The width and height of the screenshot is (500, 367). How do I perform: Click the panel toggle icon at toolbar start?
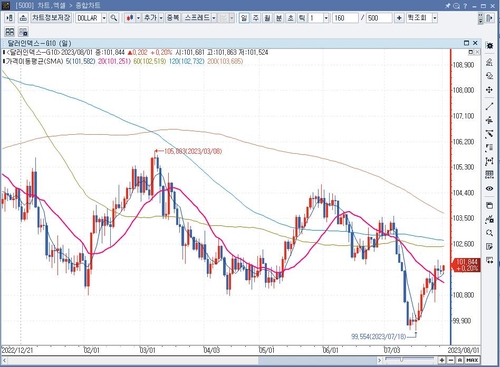coord(10,18)
